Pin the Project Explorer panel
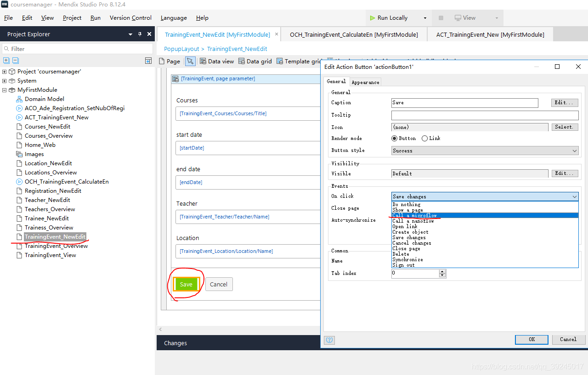 pyautogui.click(x=140, y=34)
